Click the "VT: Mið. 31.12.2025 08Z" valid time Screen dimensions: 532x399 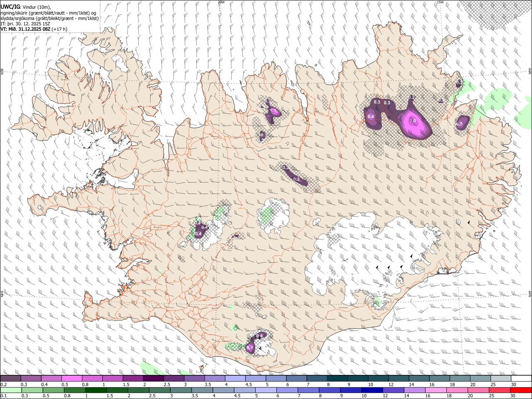pos(26,29)
